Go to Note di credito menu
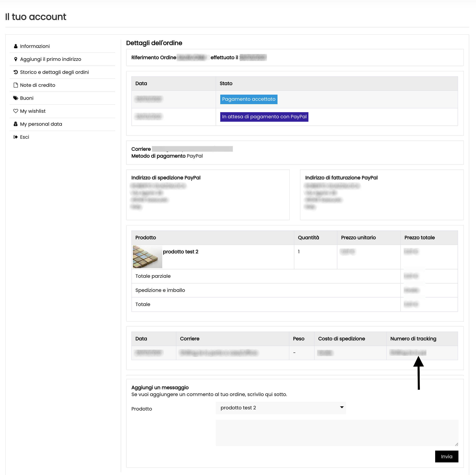The height and width of the screenshot is (475, 476). [x=37, y=85]
